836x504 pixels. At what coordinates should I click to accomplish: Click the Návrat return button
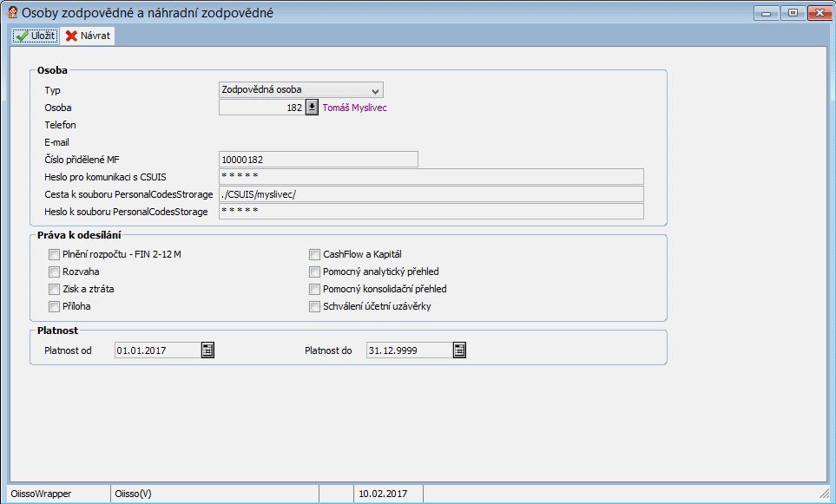pos(88,36)
